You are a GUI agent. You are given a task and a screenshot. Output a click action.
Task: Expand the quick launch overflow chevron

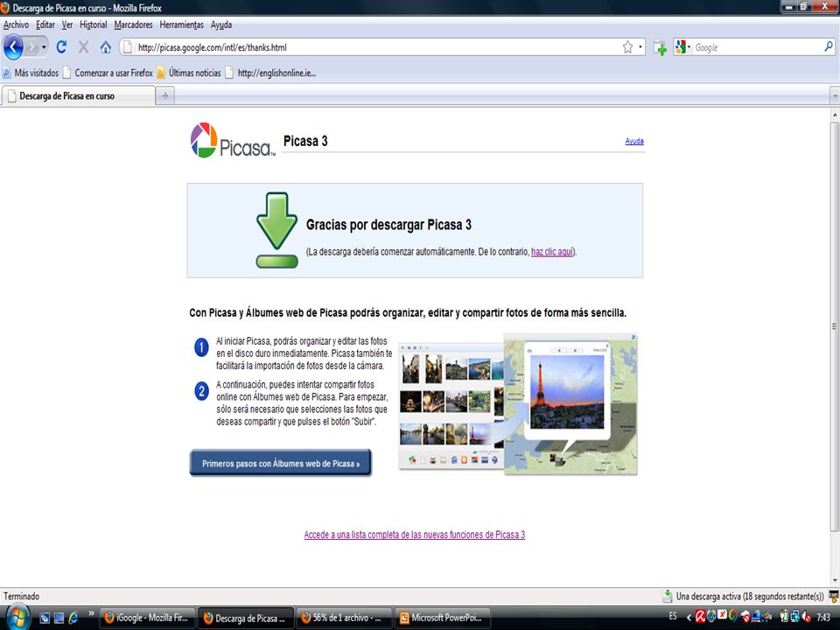pos(91,613)
